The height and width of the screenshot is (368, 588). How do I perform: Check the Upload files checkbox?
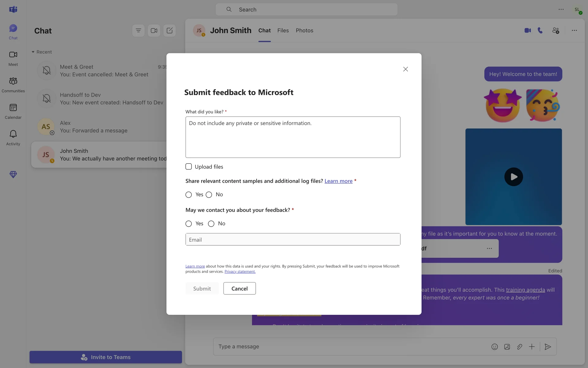(x=189, y=167)
